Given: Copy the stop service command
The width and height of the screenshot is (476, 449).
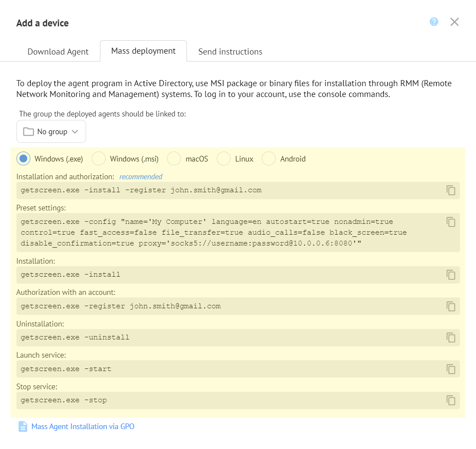Looking at the screenshot, I should tap(451, 401).
